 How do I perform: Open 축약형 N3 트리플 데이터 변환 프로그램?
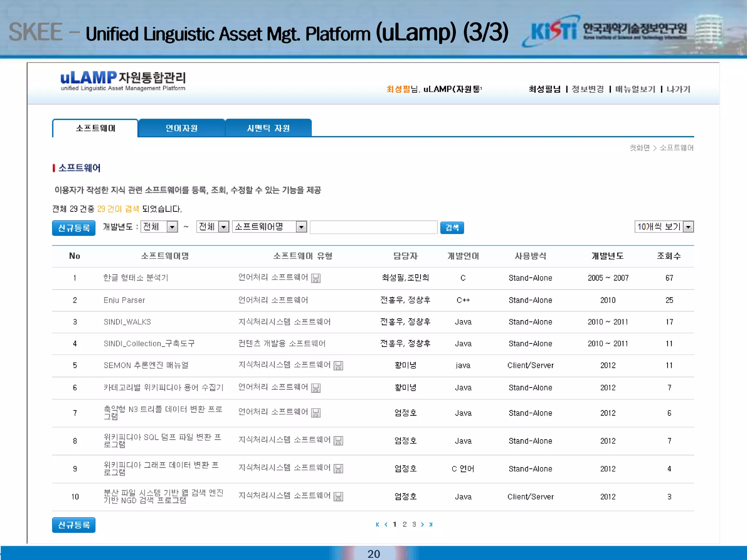point(163,413)
